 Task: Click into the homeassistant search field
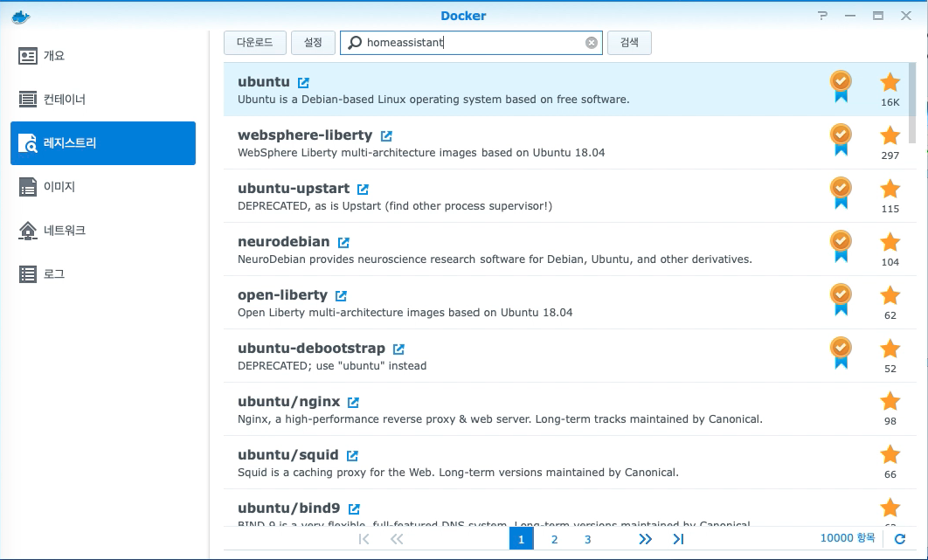tap(471, 43)
